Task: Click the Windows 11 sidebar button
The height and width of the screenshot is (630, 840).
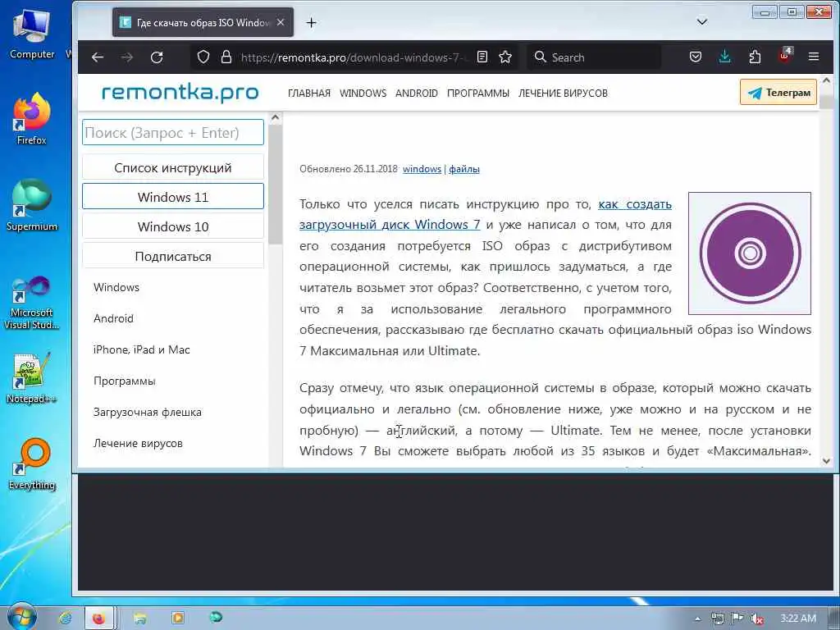Action: pos(173,197)
